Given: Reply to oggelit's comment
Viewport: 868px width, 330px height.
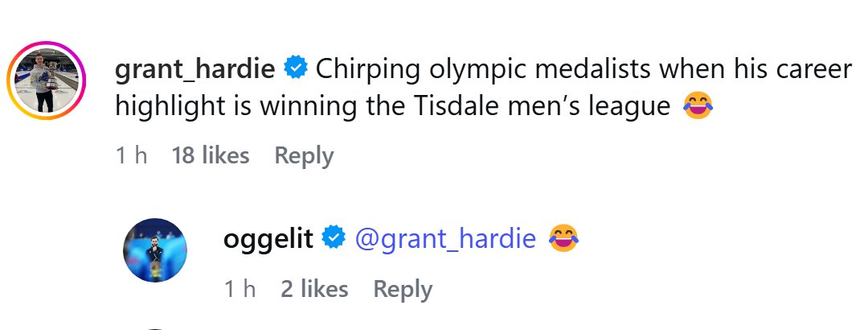Looking at the screenshot, I should pyautogui.click(x=403, y=290).
